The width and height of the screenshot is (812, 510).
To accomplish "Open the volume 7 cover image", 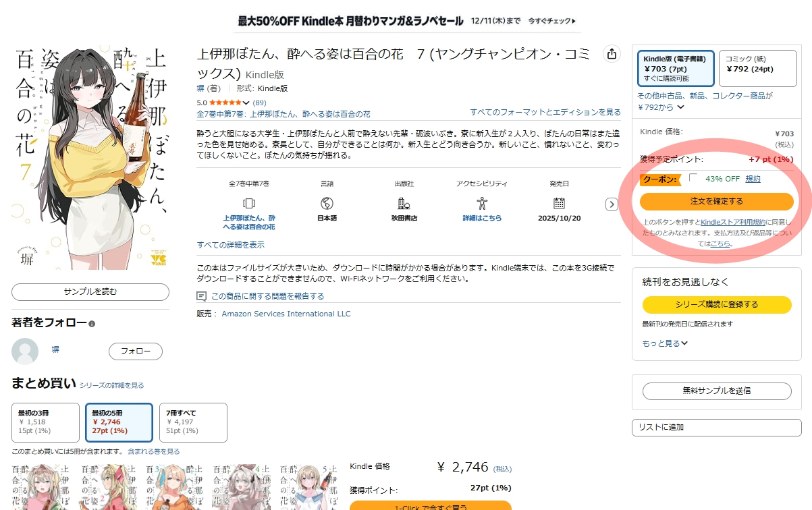I will tap(90, 158).
